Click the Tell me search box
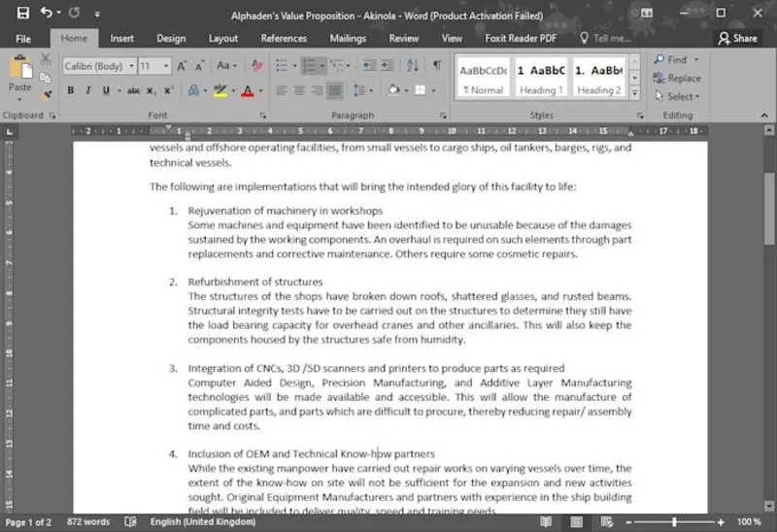 (606, 38)
